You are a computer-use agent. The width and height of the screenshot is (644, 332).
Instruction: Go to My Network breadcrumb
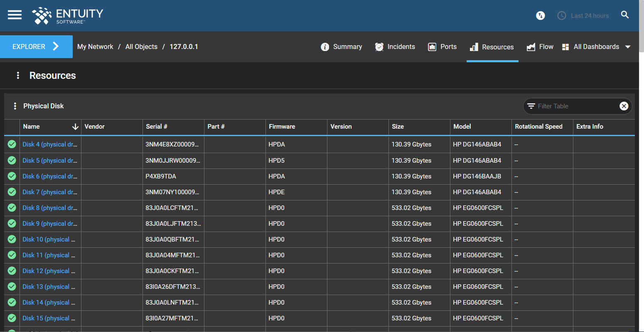[95, 47]
